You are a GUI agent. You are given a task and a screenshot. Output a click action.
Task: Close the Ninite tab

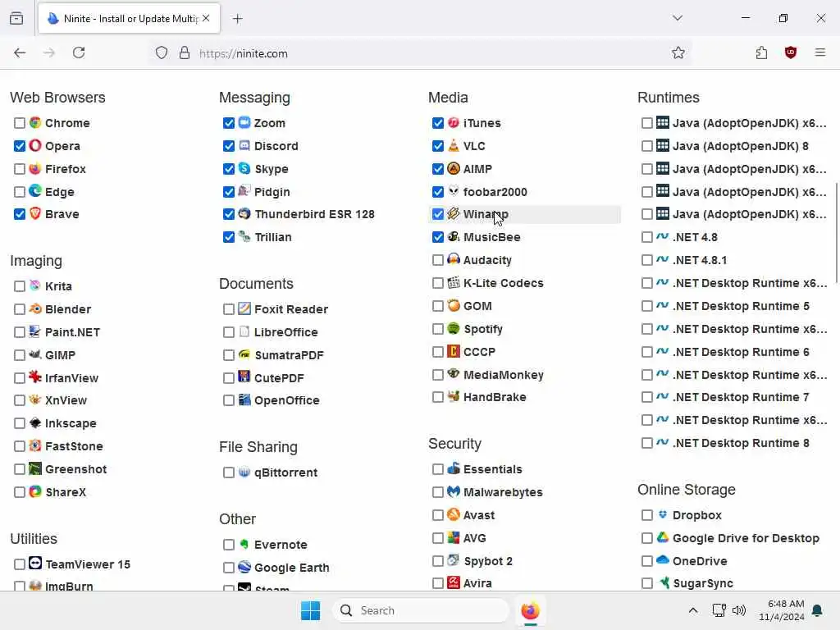coord(206,18)
